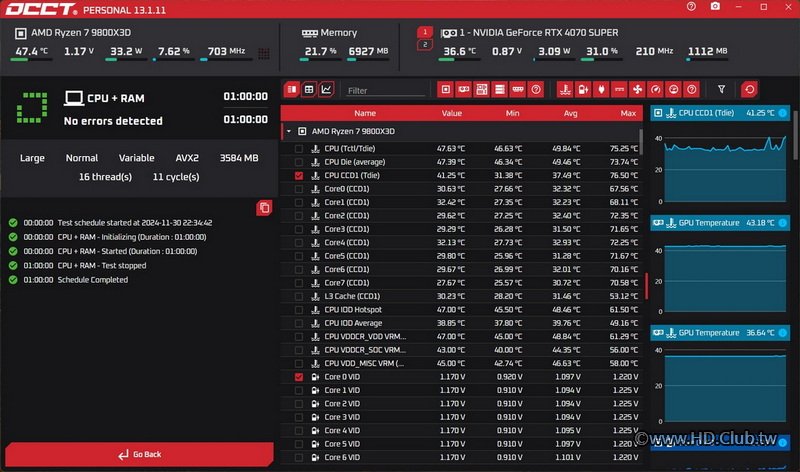The image size is (800, 472).
Task: Click the 'No errors detected' status text
Action: pyautogui.click(x=113, y=121)
